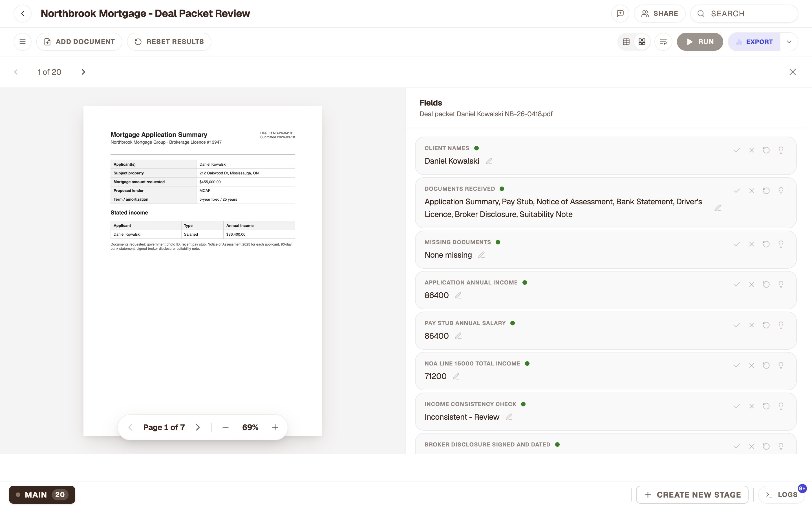Viewport: 812px width, 508px height.
Task: Edit Inconsistent - Review value pencil
Action: point(509,417)
